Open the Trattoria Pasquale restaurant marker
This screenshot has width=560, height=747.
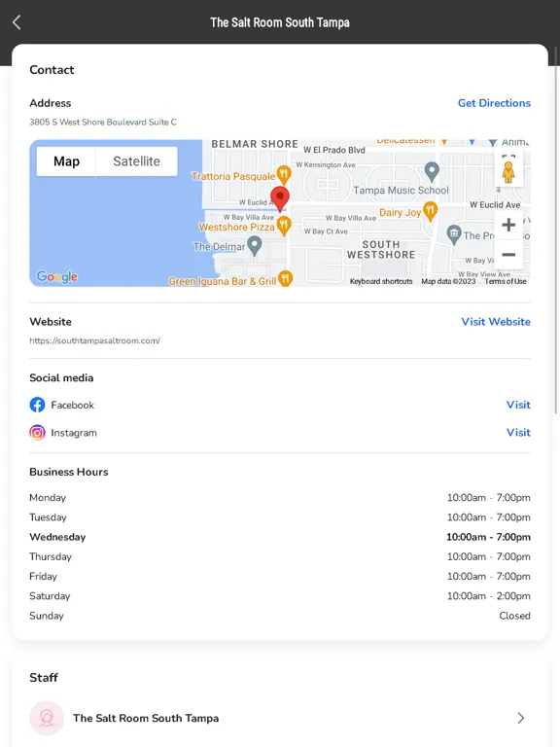point(284,175)
